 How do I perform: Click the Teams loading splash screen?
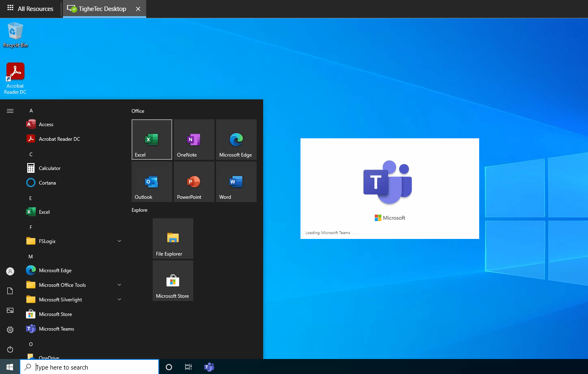pyautogui.click(x=390, y=189)
